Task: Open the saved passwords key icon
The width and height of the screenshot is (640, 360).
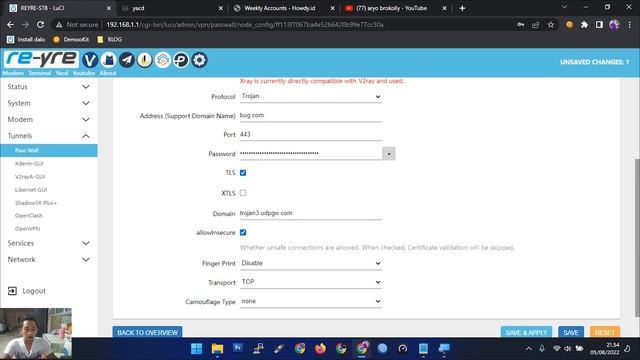Action: pyautogui.click(x=520, y=24)
